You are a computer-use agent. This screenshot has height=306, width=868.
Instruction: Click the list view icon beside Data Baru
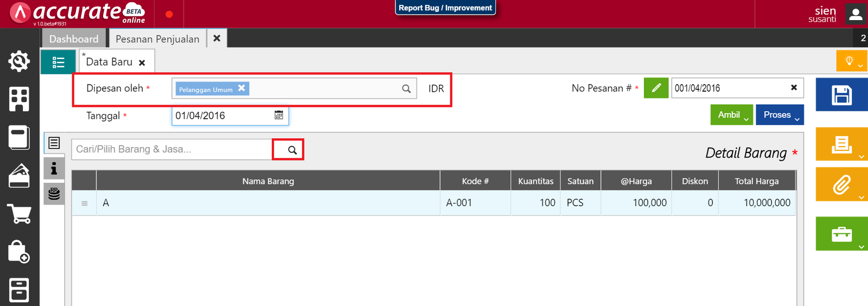tap(58, 62)
